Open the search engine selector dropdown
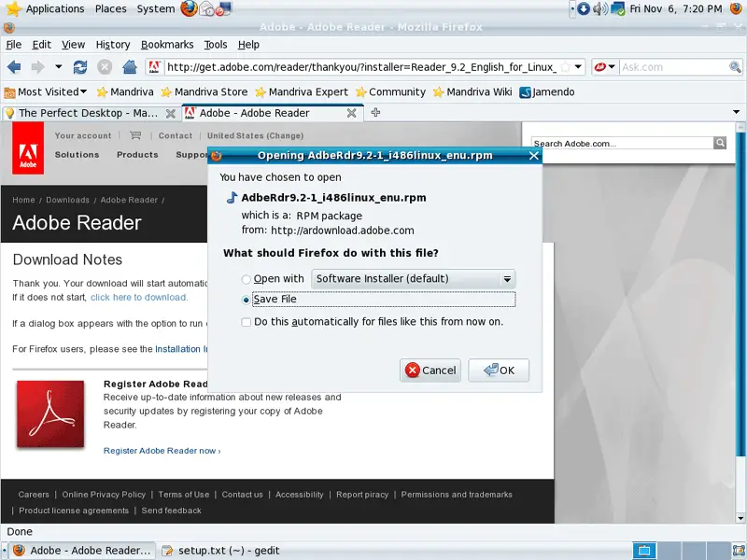747x560 pixels. tap(604, 66)
